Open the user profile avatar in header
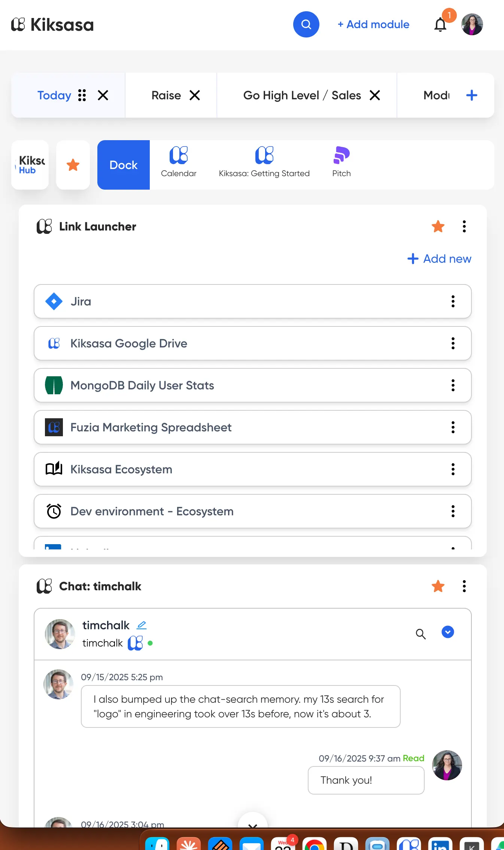 coord(472,24)
